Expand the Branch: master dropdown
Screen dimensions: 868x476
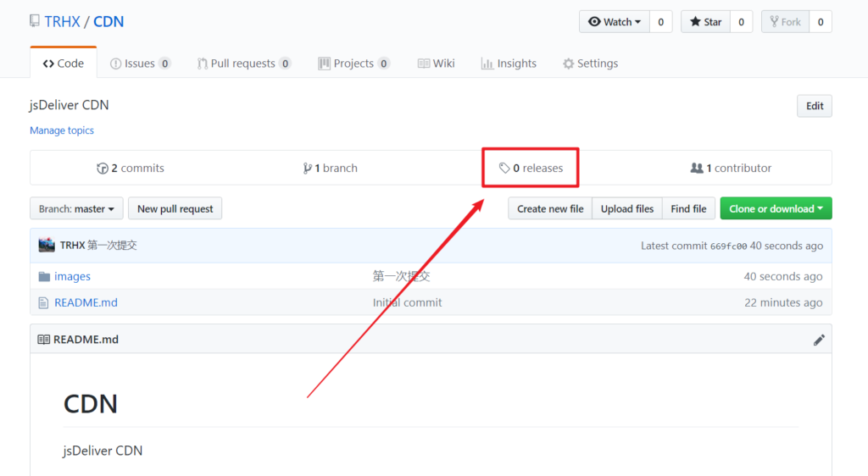pos(76,208)
